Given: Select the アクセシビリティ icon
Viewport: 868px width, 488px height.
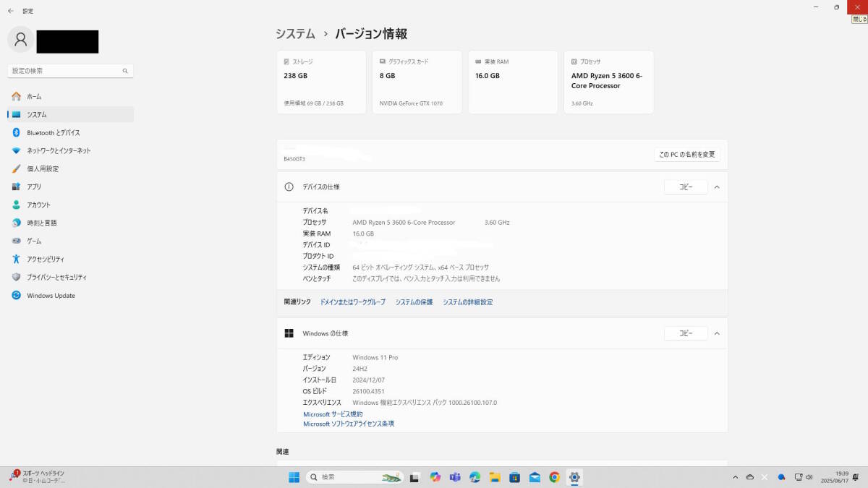Looking at the screenshot, I should coord(16,259).
